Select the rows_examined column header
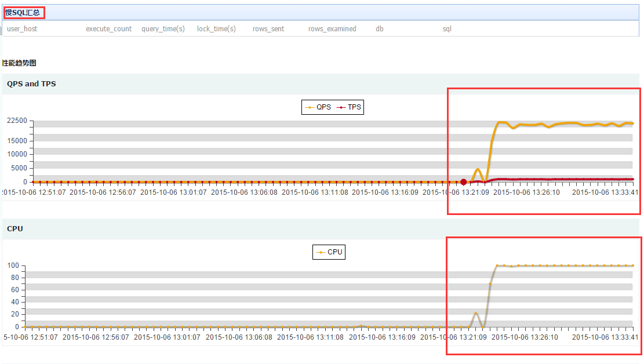 click(x=332, y=28)
